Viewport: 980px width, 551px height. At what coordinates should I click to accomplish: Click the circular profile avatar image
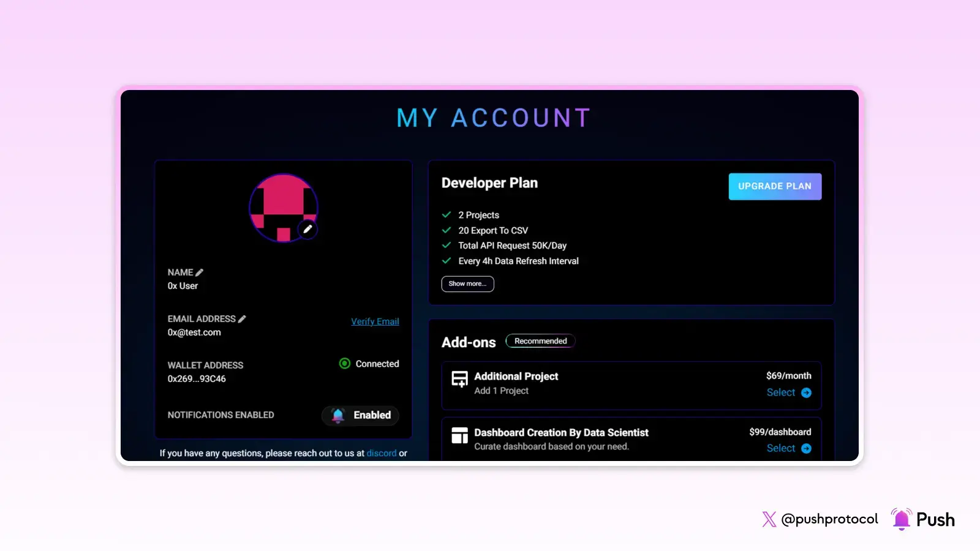(283, 208)
